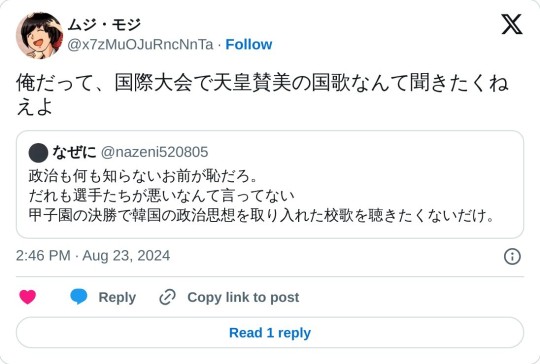
Task: Click the Reply label
Action: tap(117, 297)
